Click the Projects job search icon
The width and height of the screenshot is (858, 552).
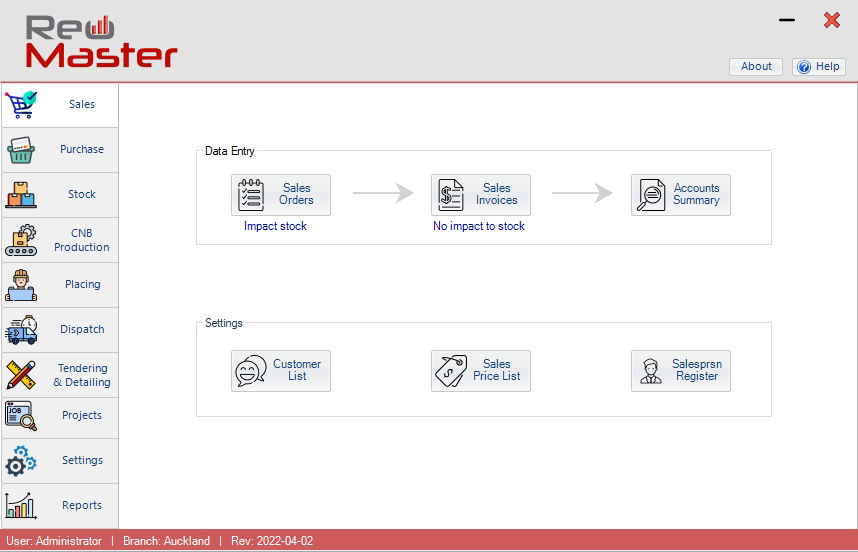coord(21,415)
